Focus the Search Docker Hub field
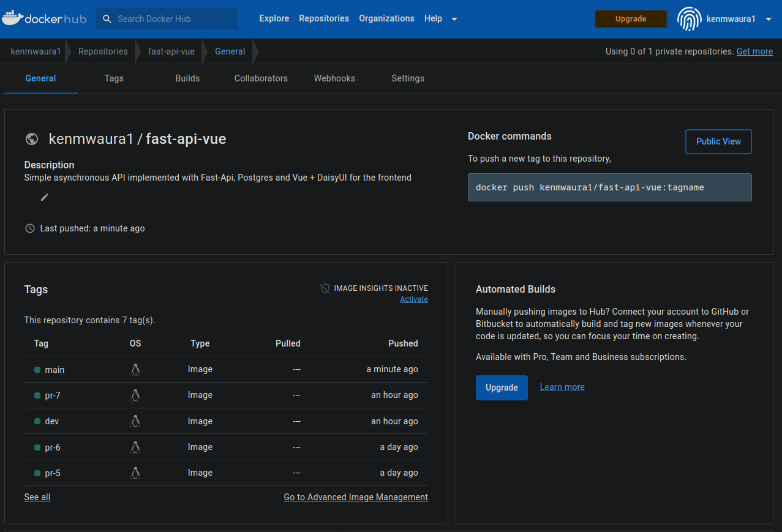The height and width of the screenshot is (532, 782). [167, 19]
